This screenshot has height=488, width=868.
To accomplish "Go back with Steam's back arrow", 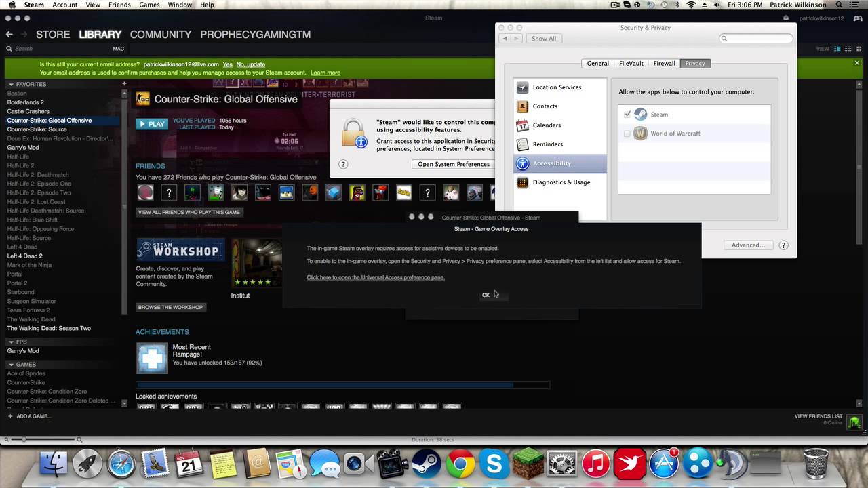I will pyautogui.click(x=9, y=34).
